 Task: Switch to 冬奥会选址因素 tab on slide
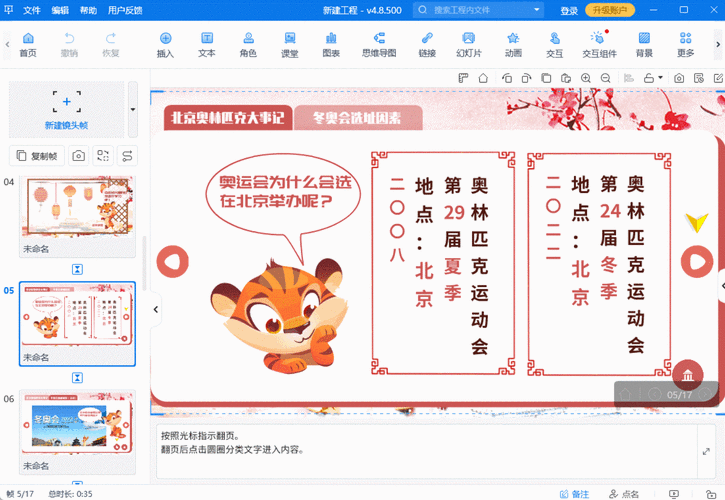tap(357, 118)
